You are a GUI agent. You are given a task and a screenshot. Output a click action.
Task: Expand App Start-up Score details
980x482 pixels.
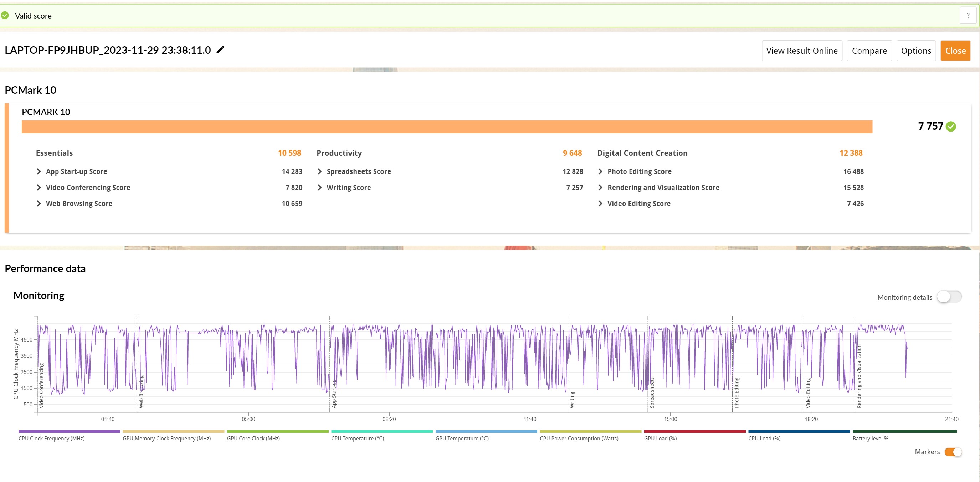pos(39,171)
